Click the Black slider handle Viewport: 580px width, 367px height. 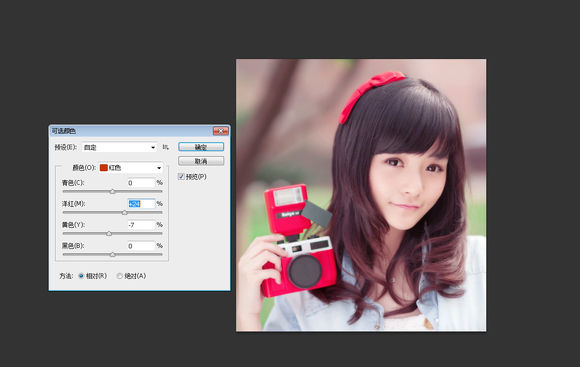coord(112,255)
